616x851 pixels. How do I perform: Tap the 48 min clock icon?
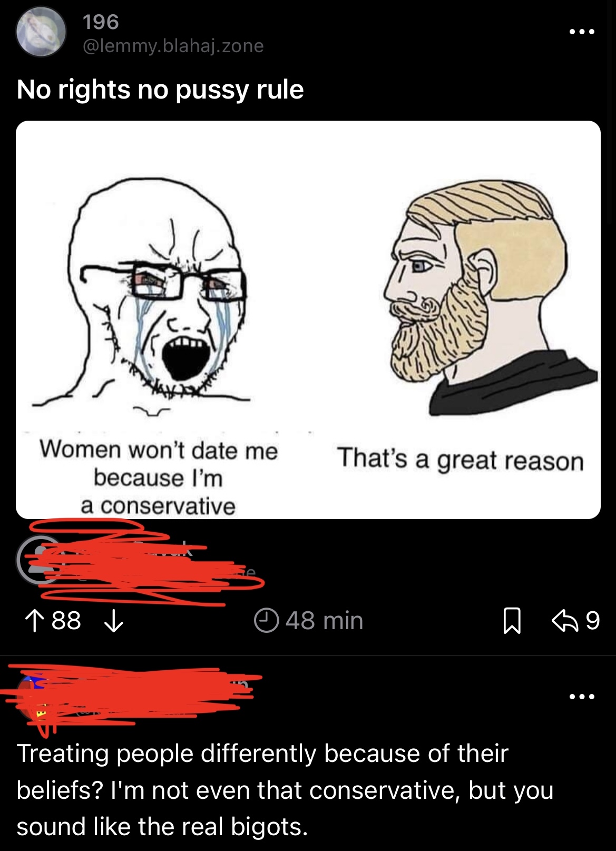[266, 621]
